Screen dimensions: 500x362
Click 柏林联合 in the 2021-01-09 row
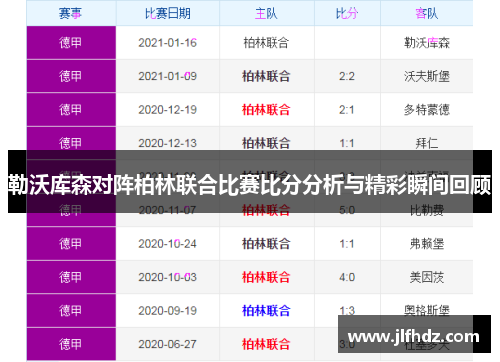[x=266, y=76]
